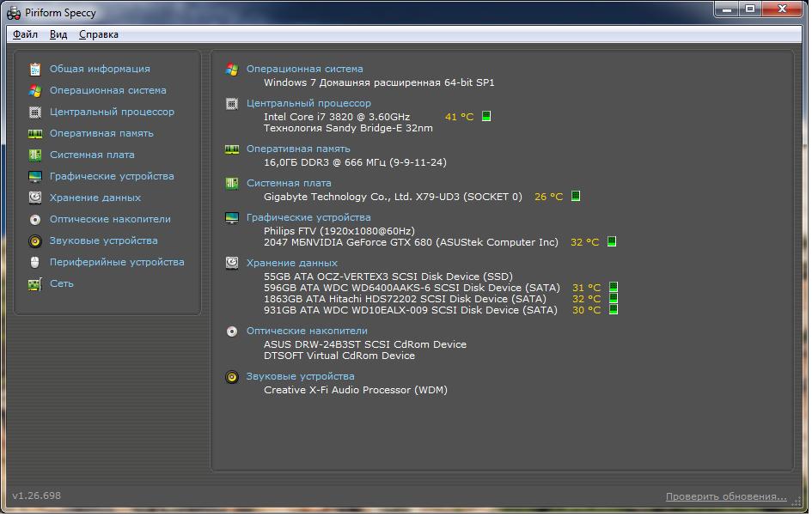Click the CPU chip icon in summary panel
Screen dimensions: 812x517
point(232,104)
